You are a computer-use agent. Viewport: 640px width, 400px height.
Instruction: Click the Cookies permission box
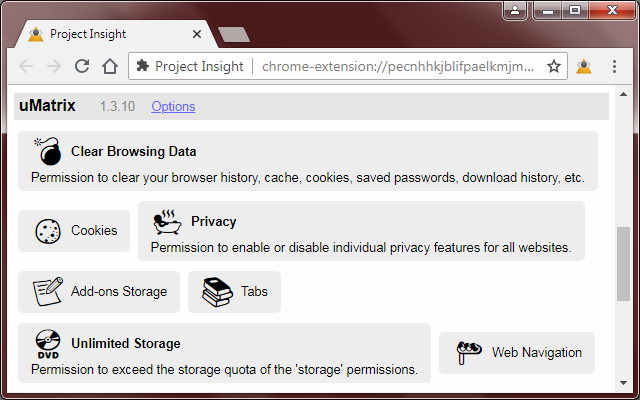pyautogui.click(x=74, y=231)
